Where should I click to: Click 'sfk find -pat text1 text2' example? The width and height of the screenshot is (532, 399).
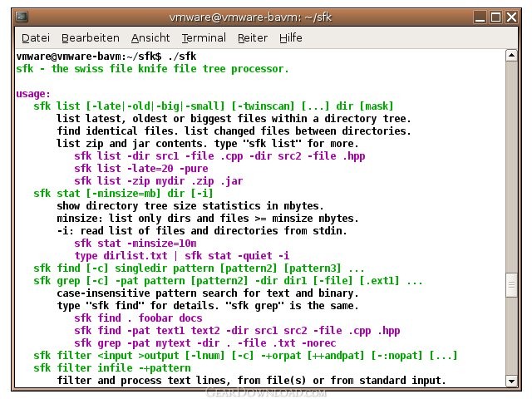[x=237, y=331]
